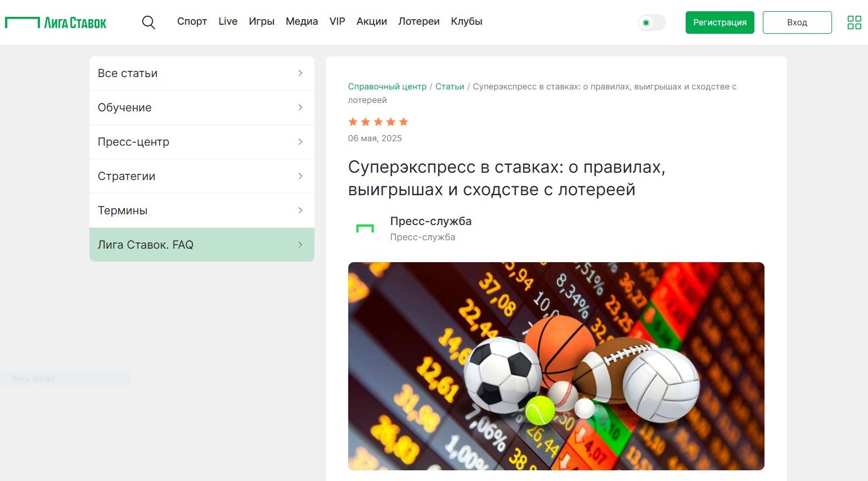Select Обучение sidebar label
Viewport: 868px width, 481px height.
click(x=124, y=107)
